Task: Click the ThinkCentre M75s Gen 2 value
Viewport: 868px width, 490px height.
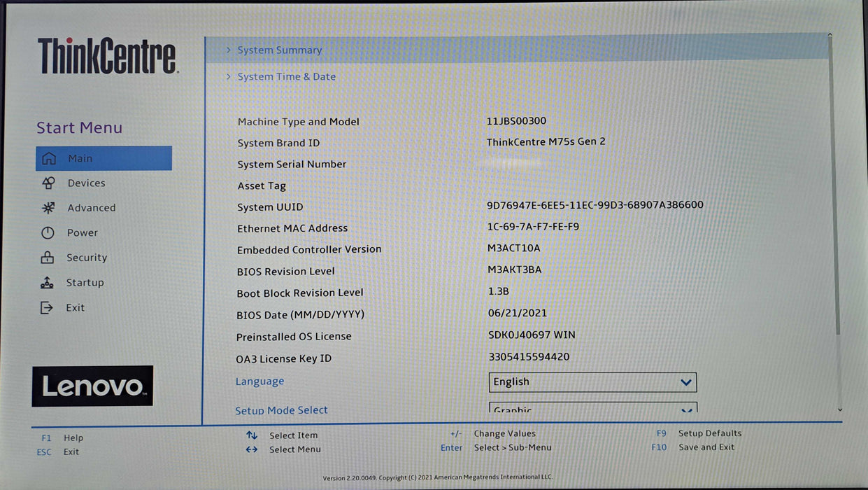Action: [546, 141]
